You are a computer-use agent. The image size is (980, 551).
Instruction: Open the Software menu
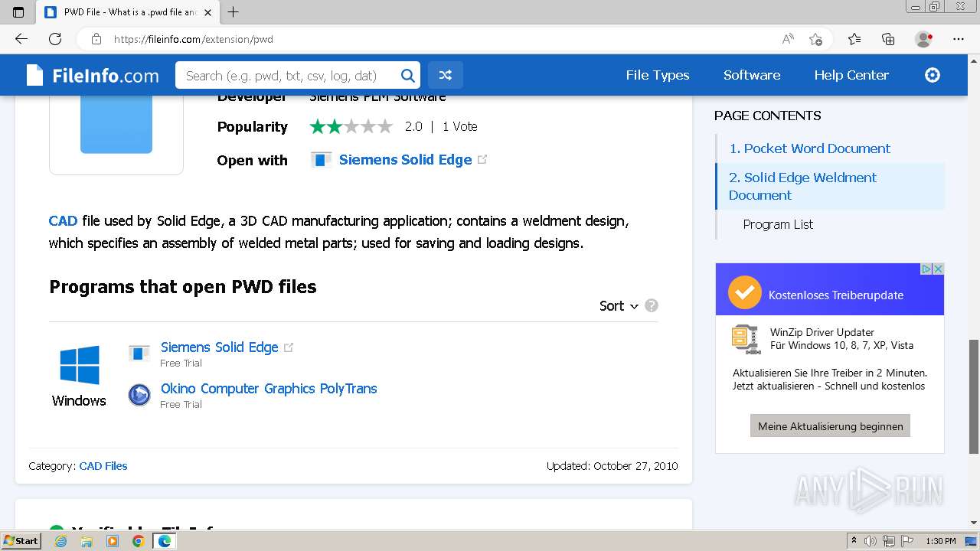coord(752,75)
